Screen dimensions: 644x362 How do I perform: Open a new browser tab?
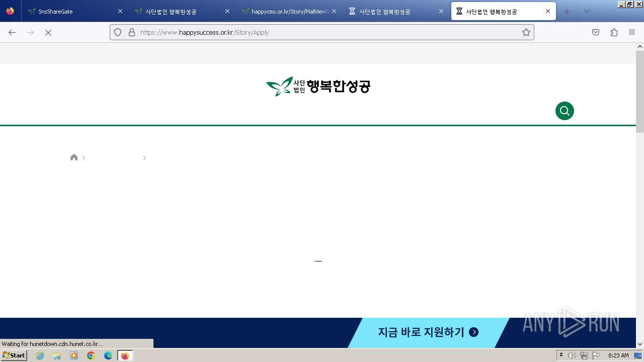(567, 11)
